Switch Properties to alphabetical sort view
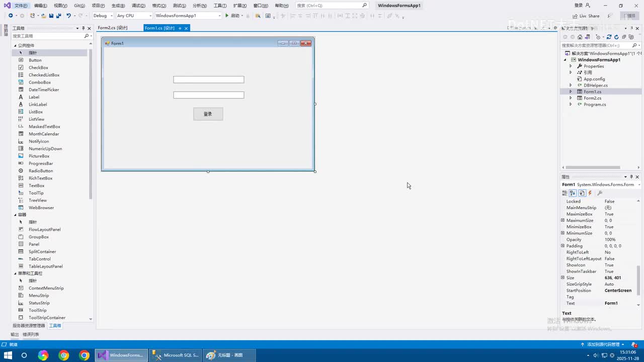 573,193
